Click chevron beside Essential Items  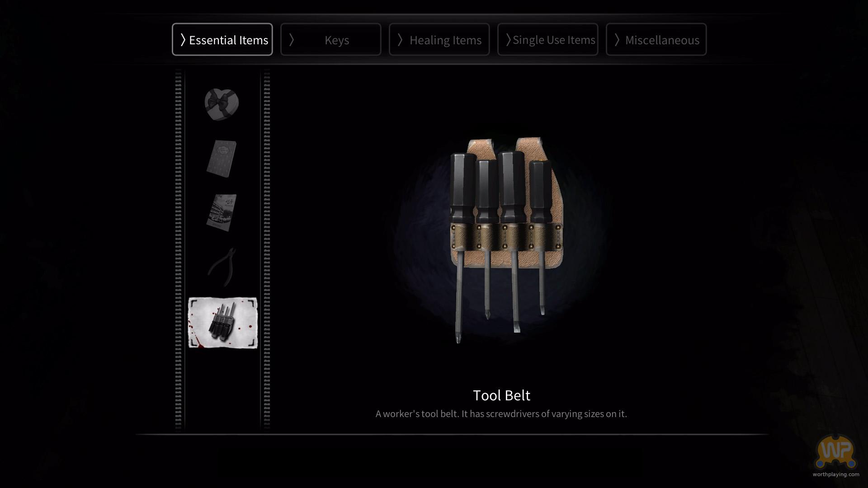tap(183, 40)
